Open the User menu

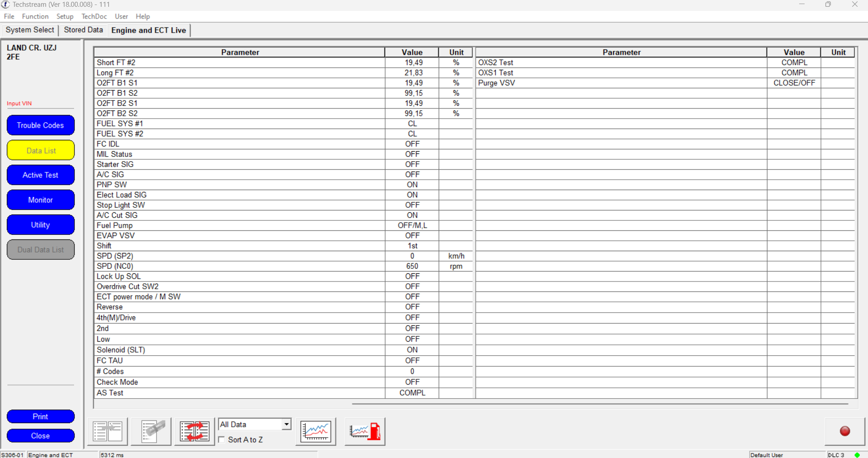[121, 16]
